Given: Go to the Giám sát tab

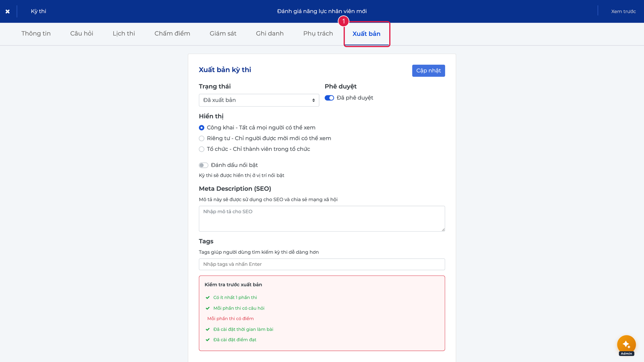Looking at the screenshot, I should point(223,33).
